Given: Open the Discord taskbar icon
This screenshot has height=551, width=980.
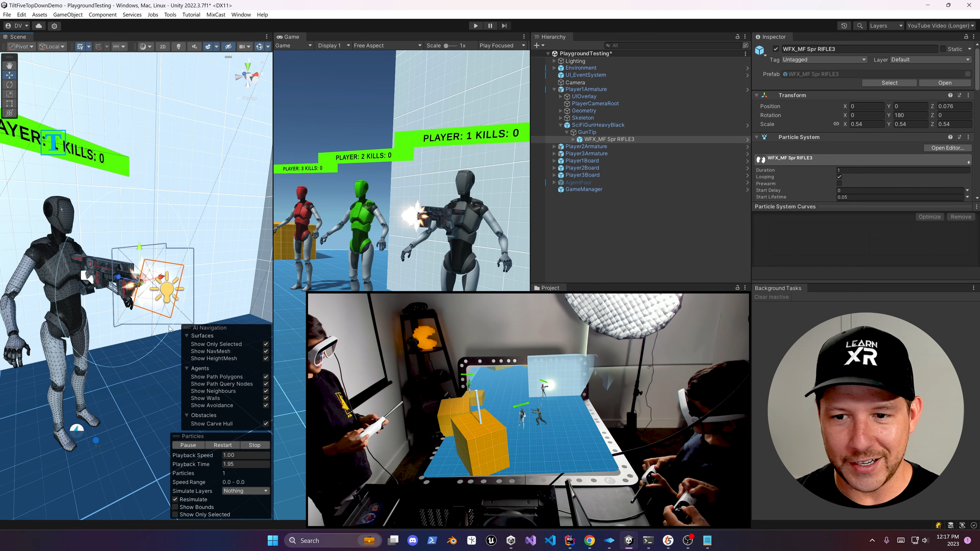Looking at the screenshot, I should tap(413, 541).
